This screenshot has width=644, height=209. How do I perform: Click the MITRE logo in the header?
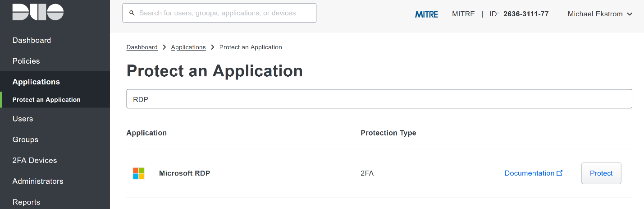[x=426, y=14]
